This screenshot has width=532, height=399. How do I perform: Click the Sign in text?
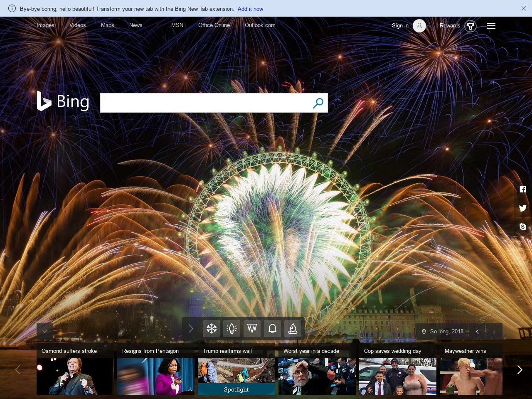(x=400, y=26)
